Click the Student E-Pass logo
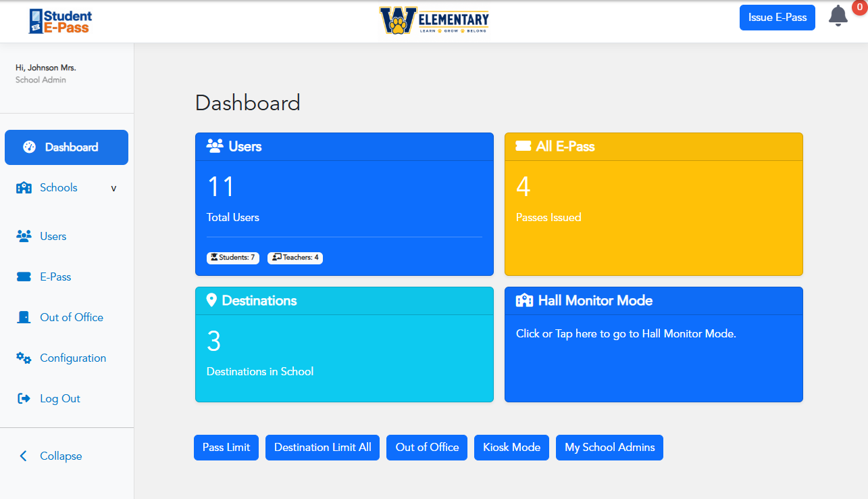The width and height of the screenshot is (868, 499). coord(60,21)
